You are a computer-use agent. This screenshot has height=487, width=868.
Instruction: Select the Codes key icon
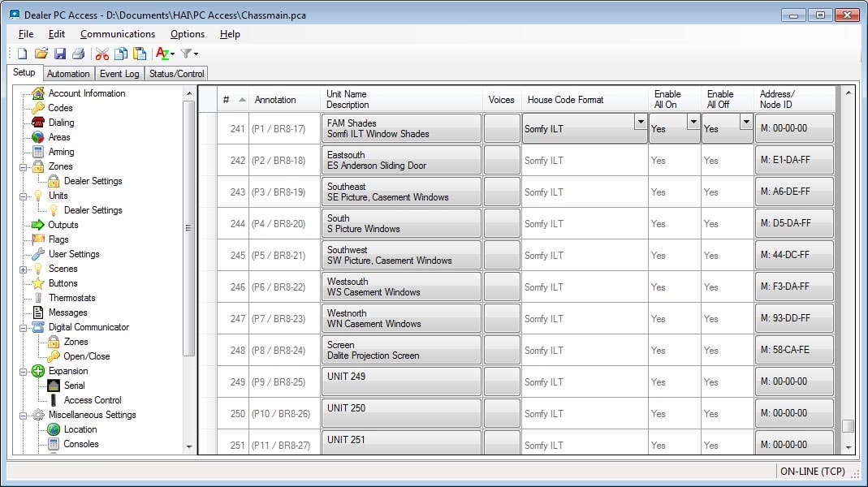point(37,108)
